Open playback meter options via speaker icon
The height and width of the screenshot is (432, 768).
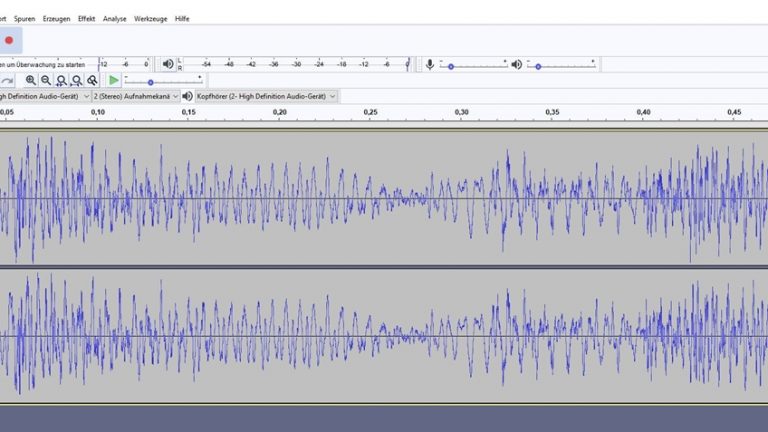[168, 64]
